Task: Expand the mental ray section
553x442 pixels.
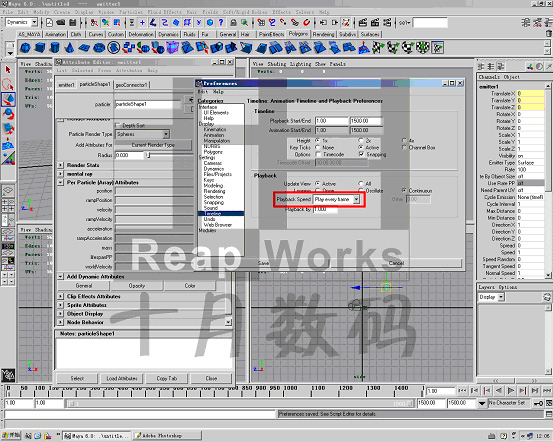Action: (x=60, y=174)
